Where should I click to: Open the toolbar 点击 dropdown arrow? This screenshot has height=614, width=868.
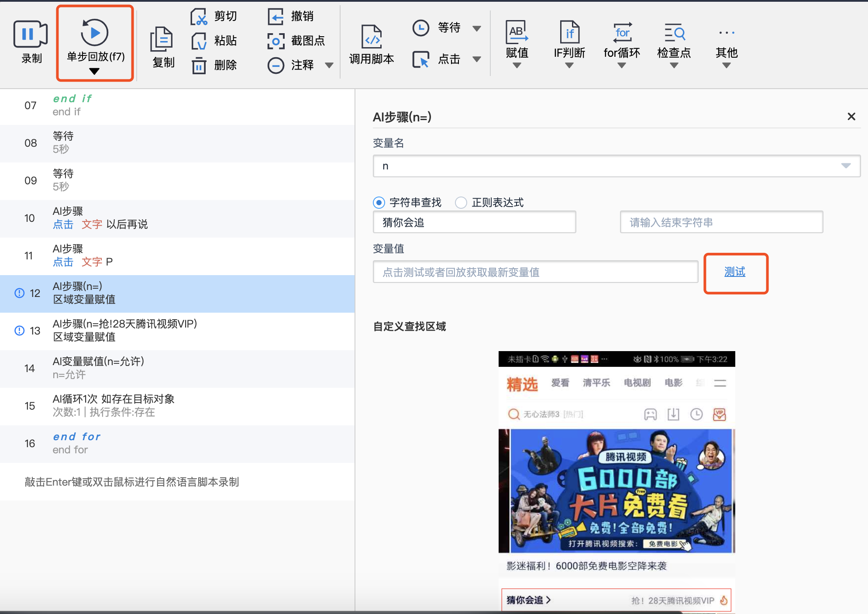(477, 59)
